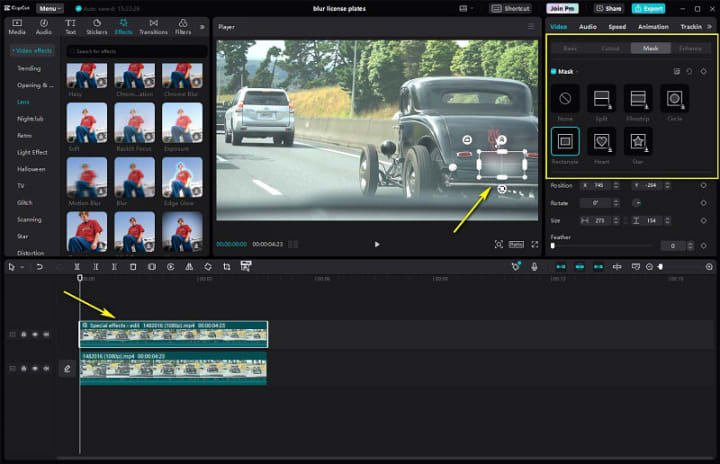The width and height of the screenshot is (720, 464).
Task: Click the Shortcut button
Action: coord(511,8)
